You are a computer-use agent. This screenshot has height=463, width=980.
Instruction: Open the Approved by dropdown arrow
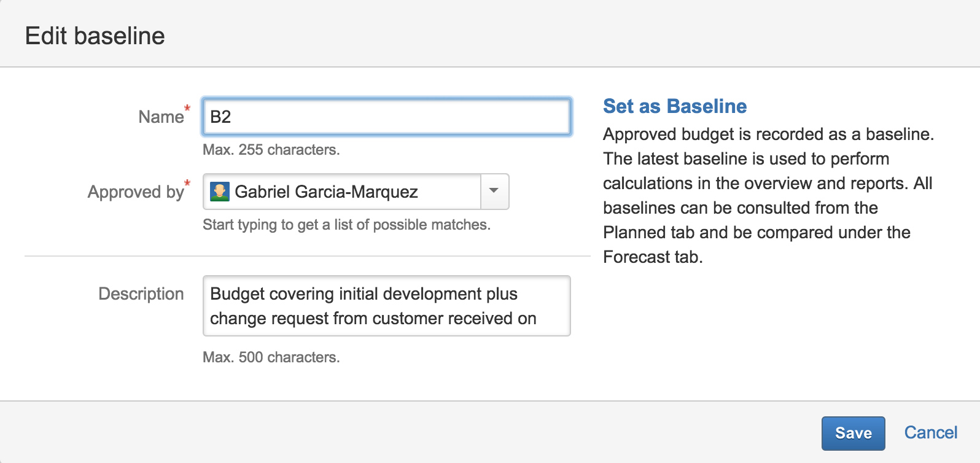coord(494,192)
